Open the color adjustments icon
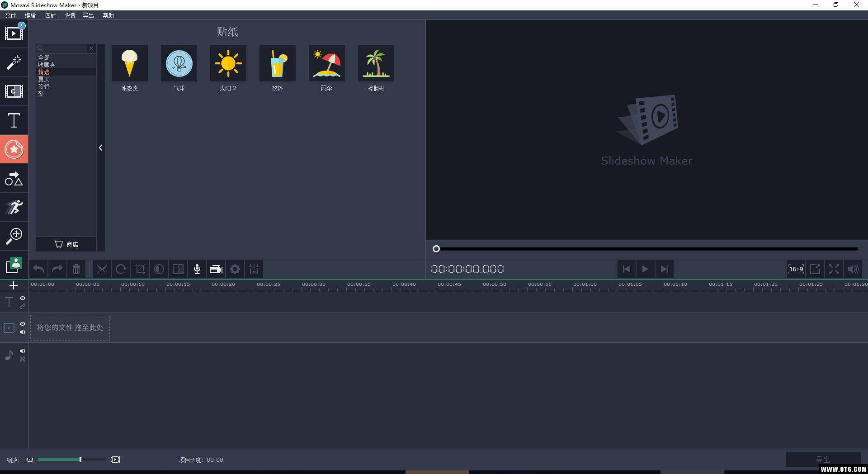The width and height of the screenshot is (868, 474). (159, 269)
